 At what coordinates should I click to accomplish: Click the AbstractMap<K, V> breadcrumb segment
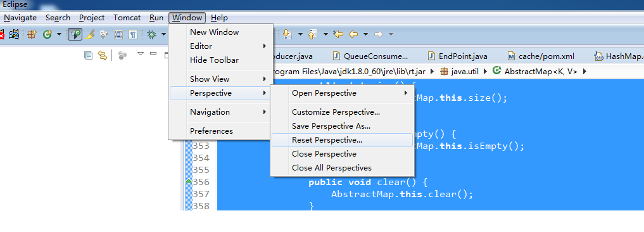pos(536,71)
